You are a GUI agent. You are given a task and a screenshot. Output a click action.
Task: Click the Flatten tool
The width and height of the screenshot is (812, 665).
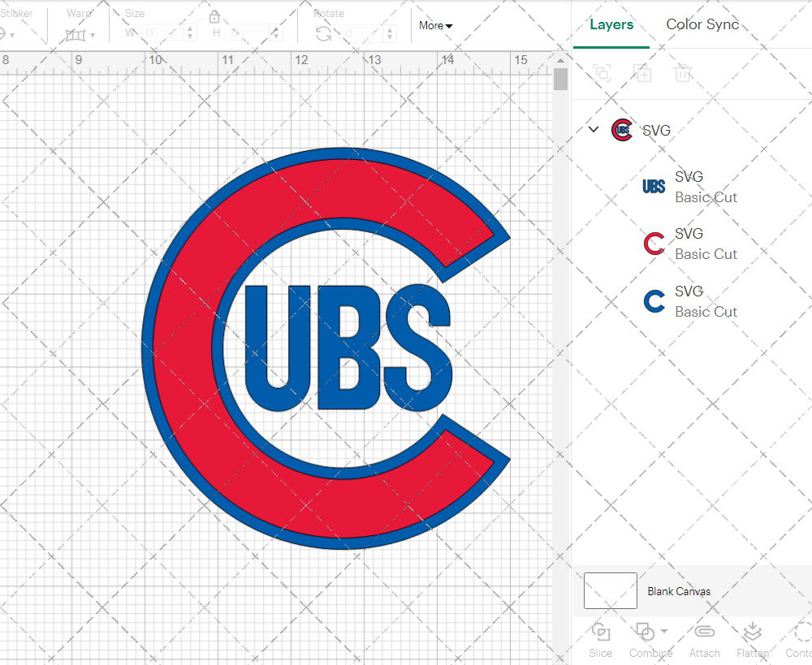click(753, 640)
